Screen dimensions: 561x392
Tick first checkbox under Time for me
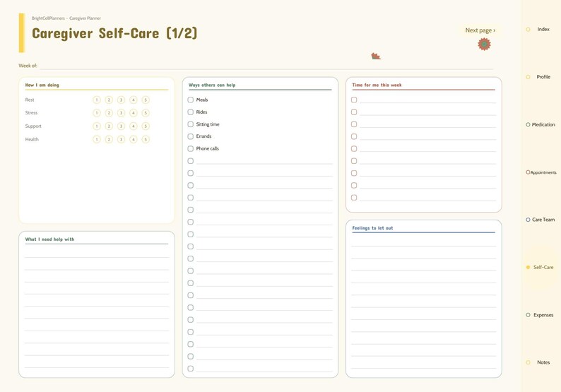[x=354, y=100]
